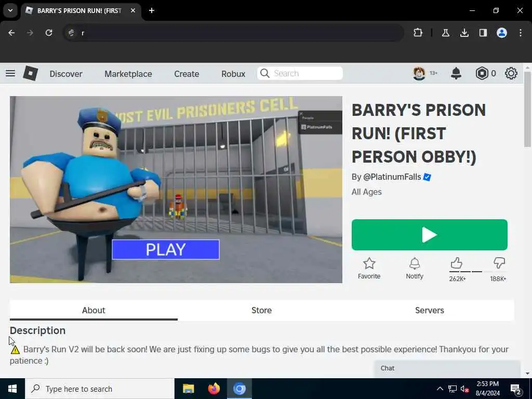Screen dimensions: 532x399
Task: Go back with the browser back arrow
Action: (x=11, y=33)
